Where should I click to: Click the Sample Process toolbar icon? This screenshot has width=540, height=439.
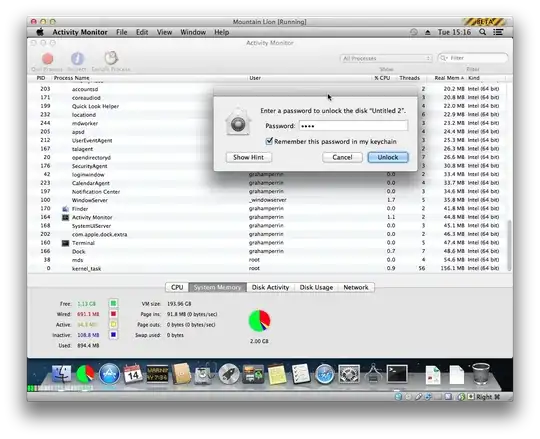coord(111,58)
